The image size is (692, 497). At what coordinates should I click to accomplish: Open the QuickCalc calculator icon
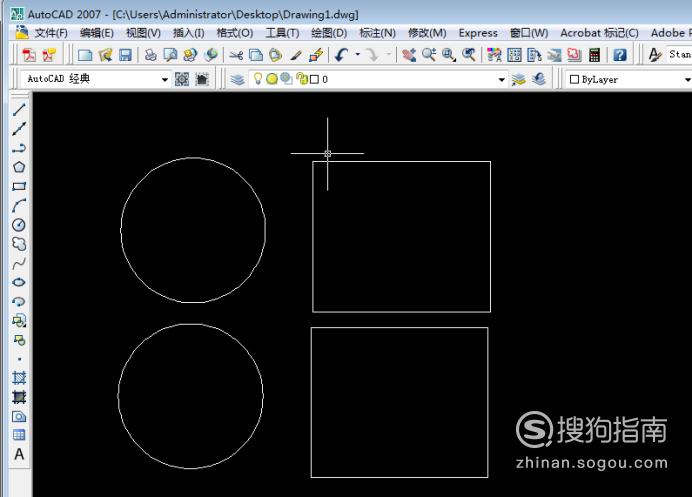point(594,55)
